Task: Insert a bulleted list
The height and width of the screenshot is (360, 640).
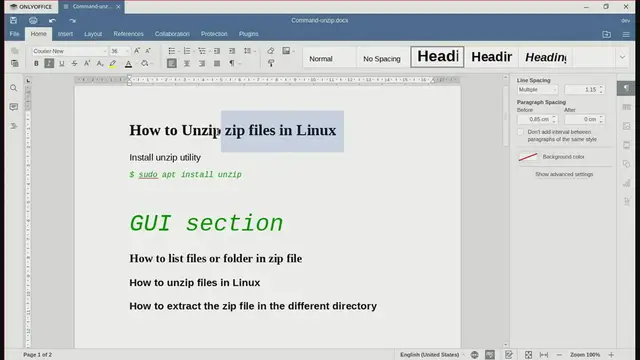Action: [173, 51]
